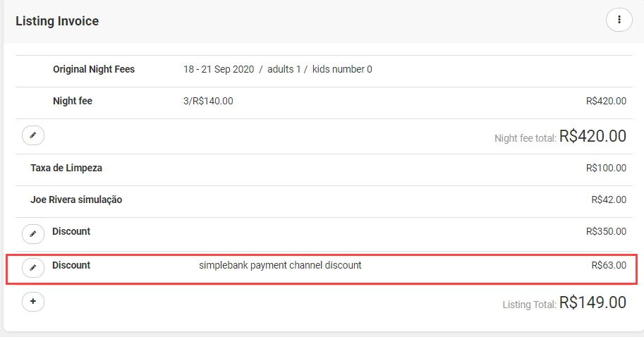
Task: Edit the R$350.00 Discount row pencil
Action: [x=33, y=234]
